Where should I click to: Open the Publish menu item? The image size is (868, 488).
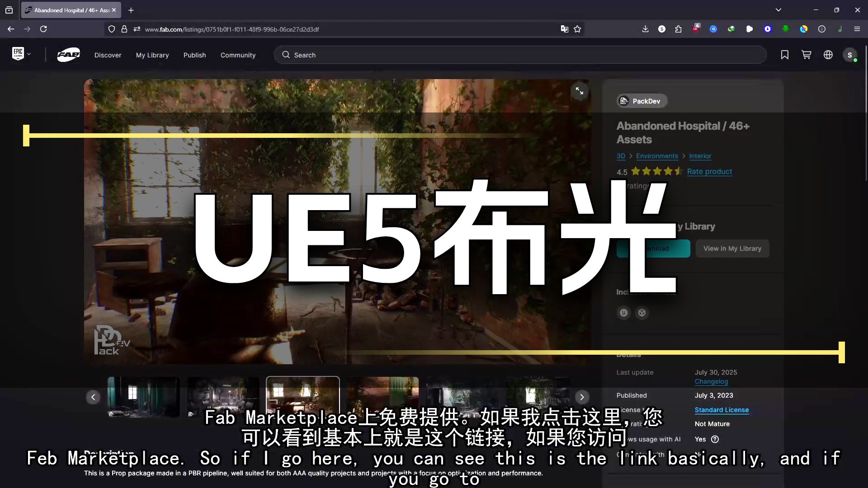195,55
